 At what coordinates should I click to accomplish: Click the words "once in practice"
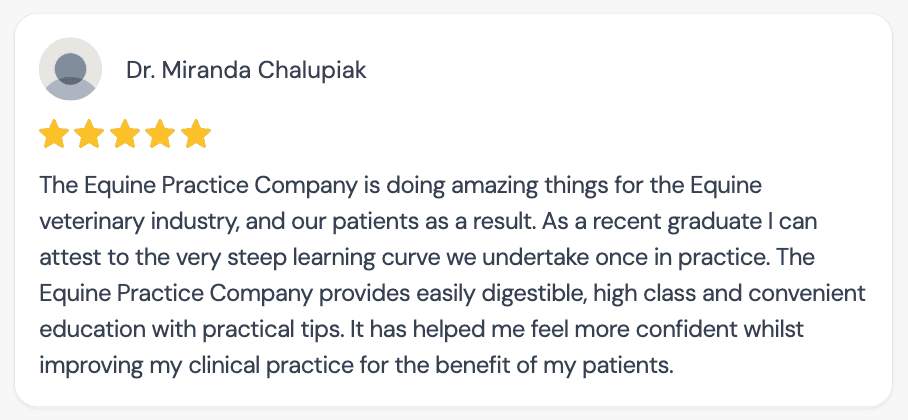[684, 256]
